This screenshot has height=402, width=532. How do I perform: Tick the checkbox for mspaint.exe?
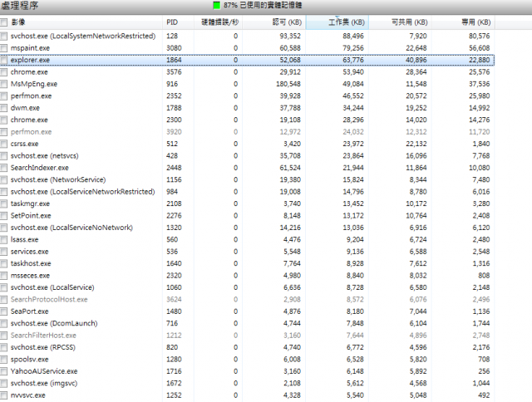3,48
